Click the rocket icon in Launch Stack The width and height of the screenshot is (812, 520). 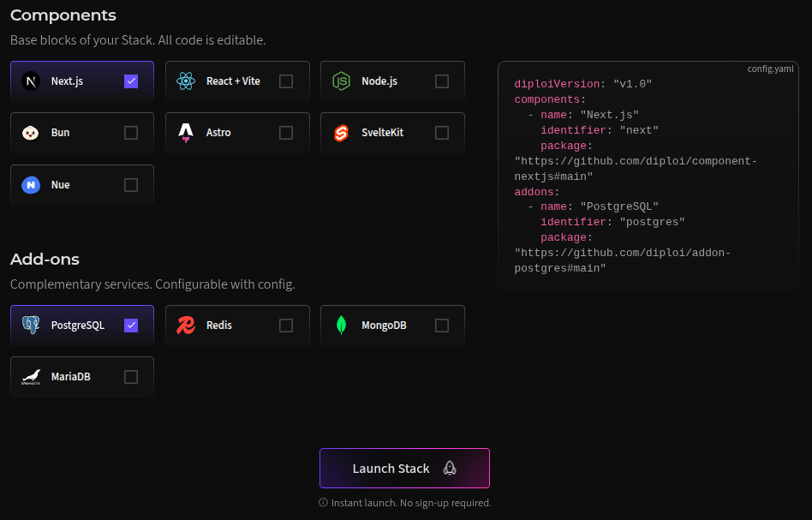[450, 469]
